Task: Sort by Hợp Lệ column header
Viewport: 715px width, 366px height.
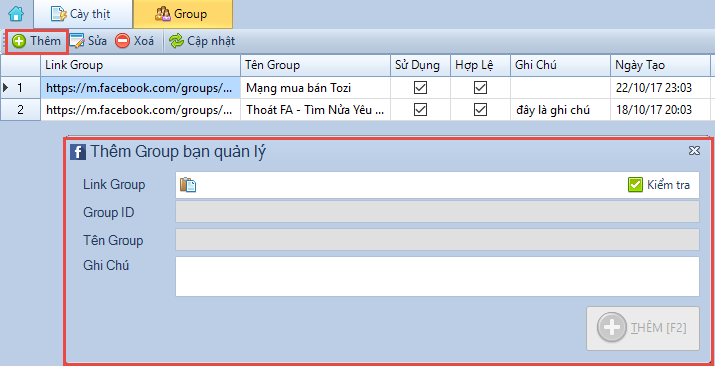Action: (480, 65)
